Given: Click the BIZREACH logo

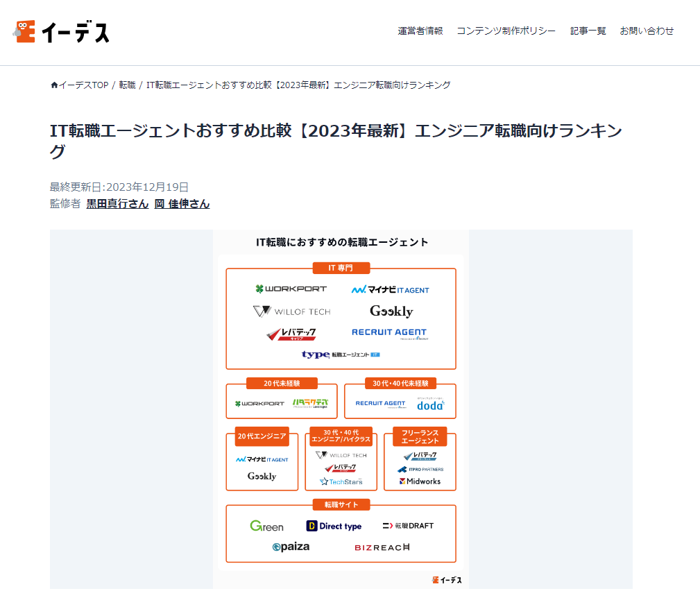Looking at the screenshot, I should [382, 547].
